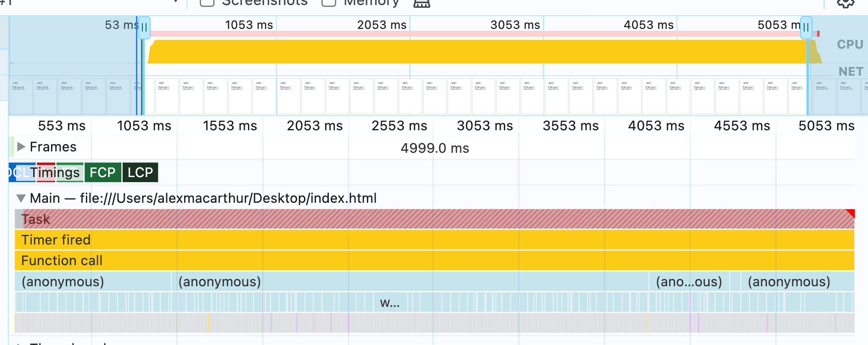Select the Function call event

click(x=434, y=261)
